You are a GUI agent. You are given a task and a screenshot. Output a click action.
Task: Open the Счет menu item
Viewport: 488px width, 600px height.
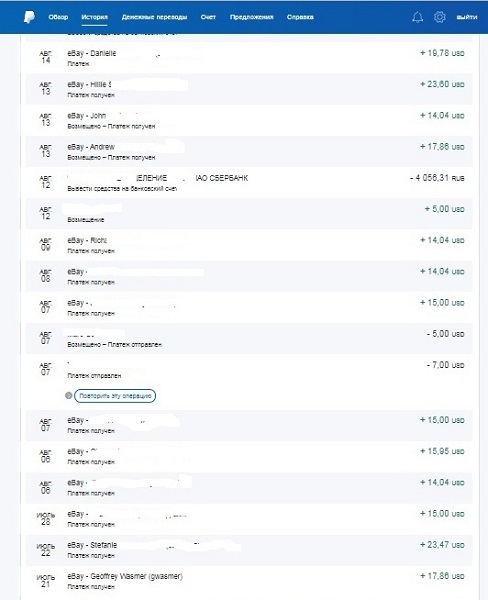point(208,17)
